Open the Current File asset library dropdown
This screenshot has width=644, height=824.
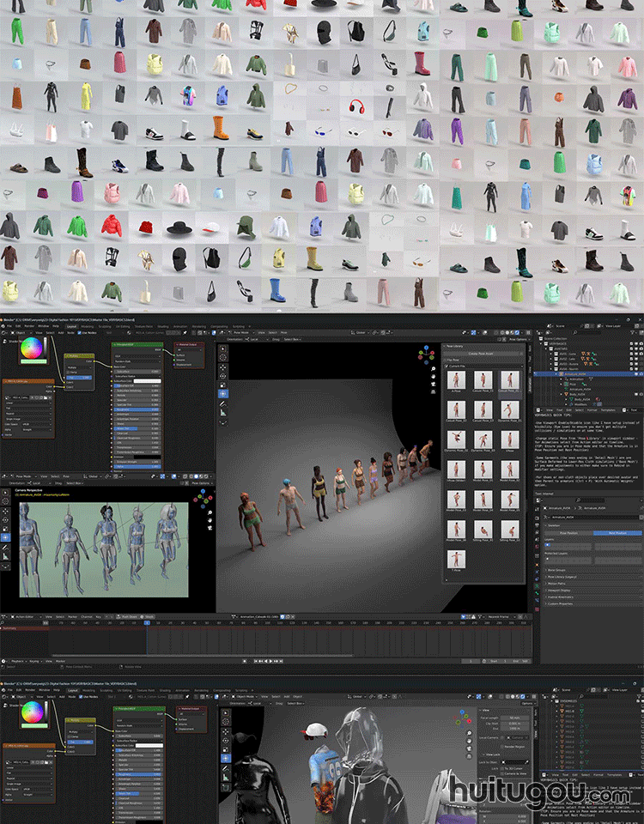coord(483,367)
